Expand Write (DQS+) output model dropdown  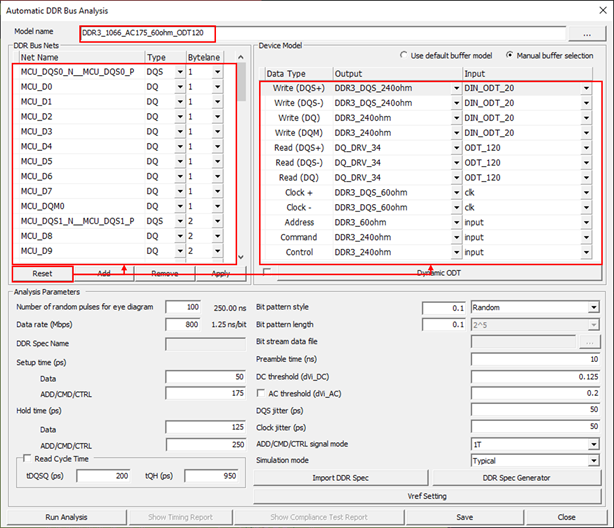(x=456, y=88)
